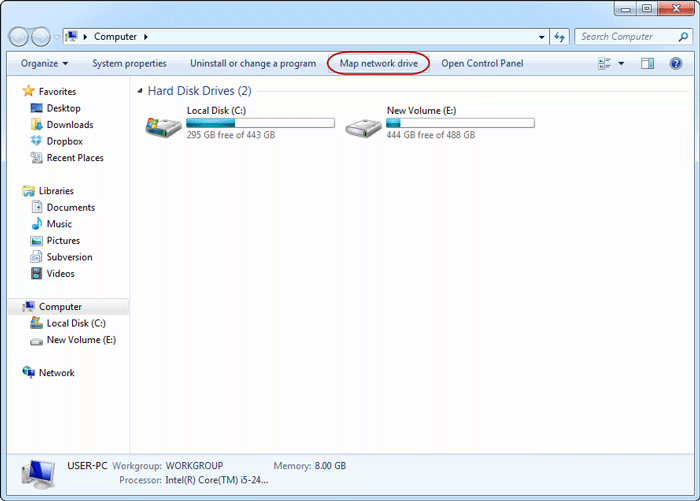
Task: Click the WORKGROUP value in details pane
Action: tap(194, 466)
